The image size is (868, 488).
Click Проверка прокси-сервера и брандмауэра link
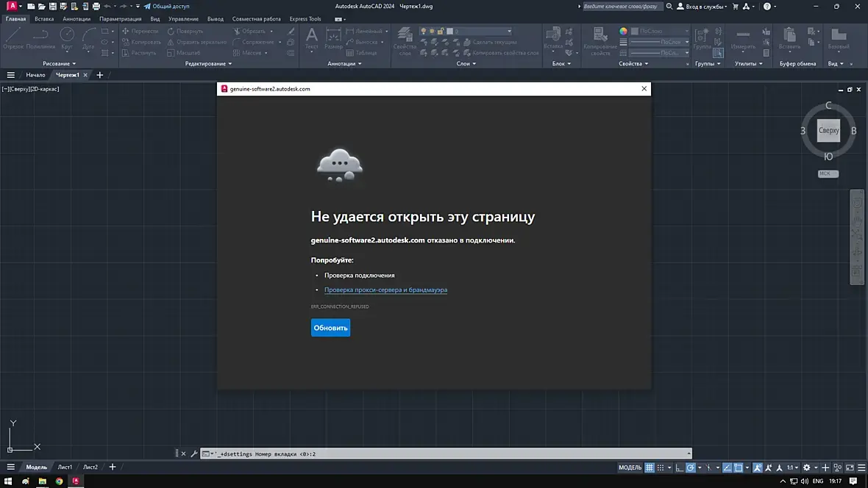(386, 290)
